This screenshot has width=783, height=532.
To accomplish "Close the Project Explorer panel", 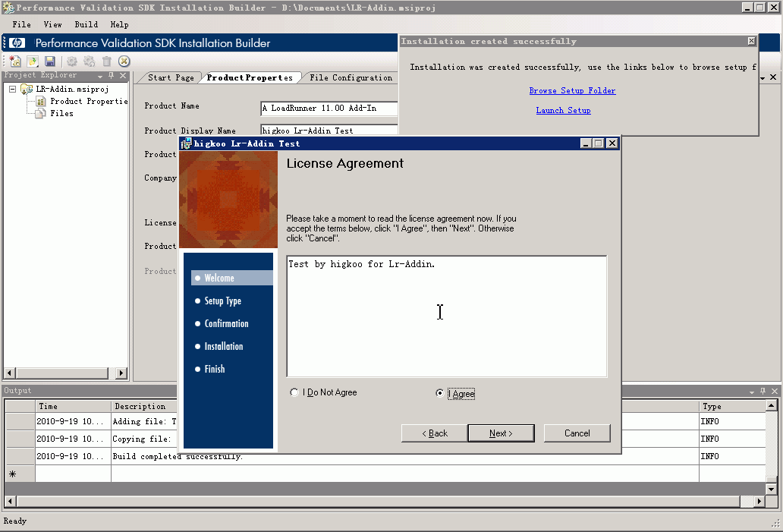I will (123, 75).
